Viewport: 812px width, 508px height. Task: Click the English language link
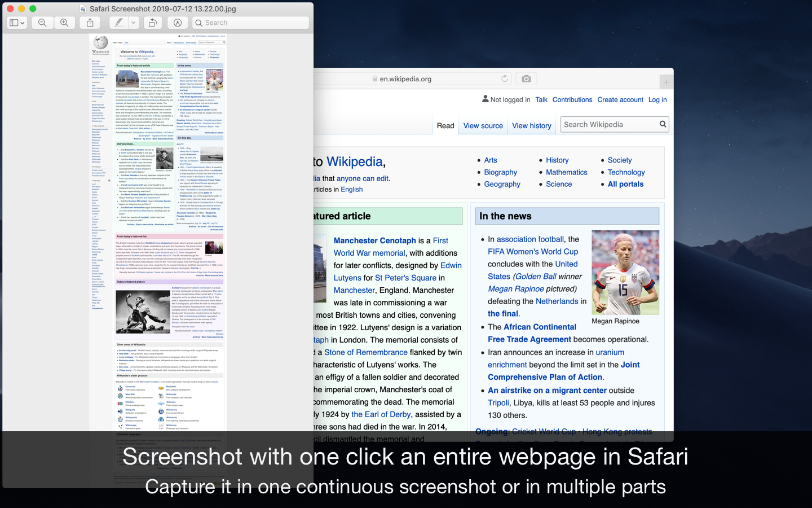point(352,190)
